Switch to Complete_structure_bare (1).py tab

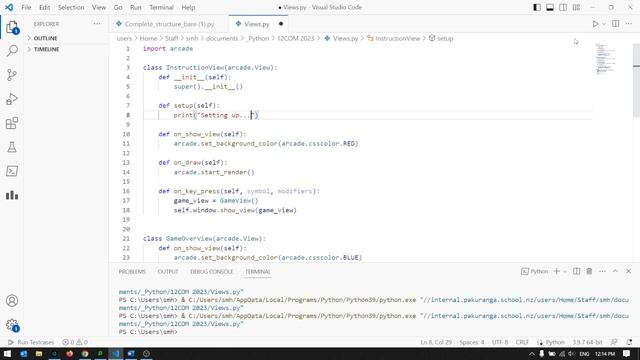point(169,24)
